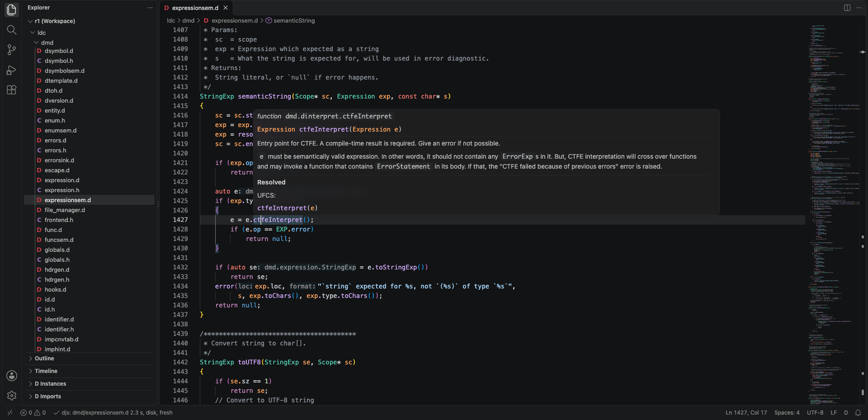The image size is (868, 420).
Task: Click line number 1432 in gutter
Action: (x=180, y=267)
